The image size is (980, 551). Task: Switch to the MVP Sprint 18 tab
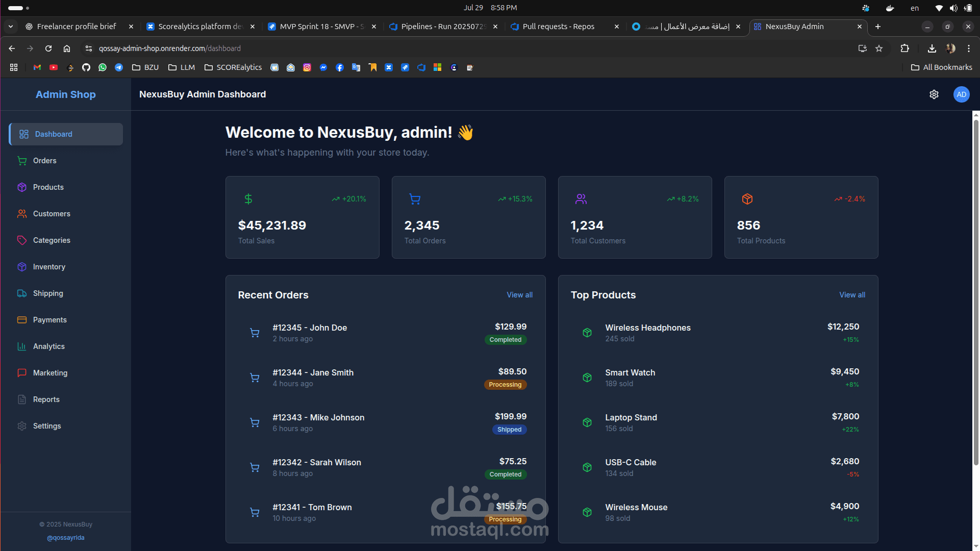(x=322, y=27)
